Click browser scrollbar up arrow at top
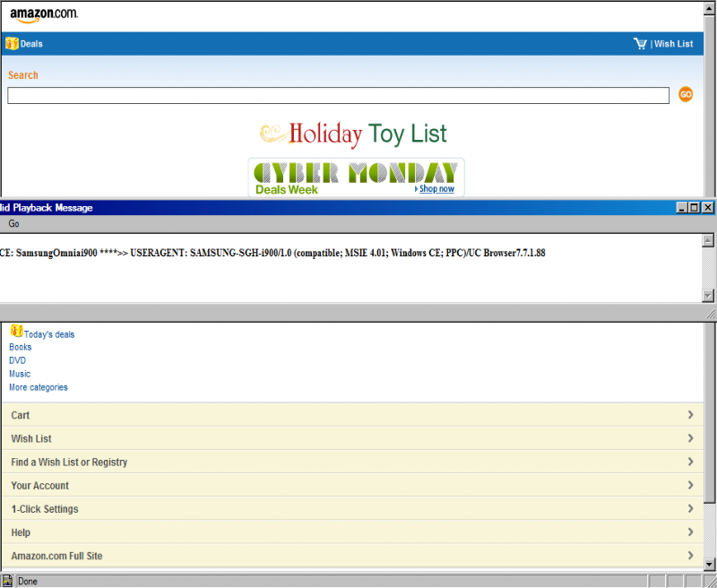Image resolution: width=717 pixels, height=588 pixels. coord(709,8)
